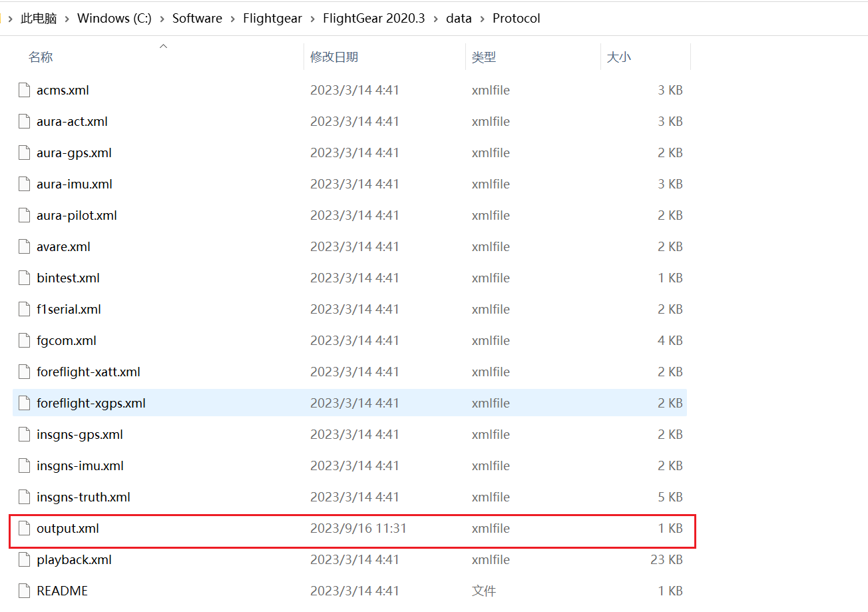
Task: Navigate to the Protocol breadcrumb item
Action: [x=517, y=18]
